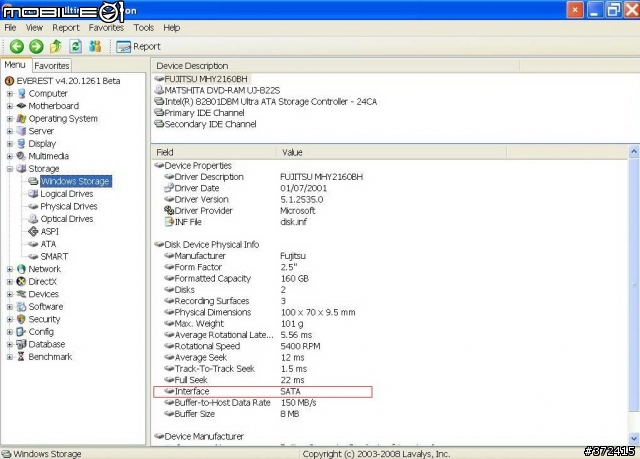Screen dimensions: 640x459
Task: Select the Interface SATA row
Action: 263,392
